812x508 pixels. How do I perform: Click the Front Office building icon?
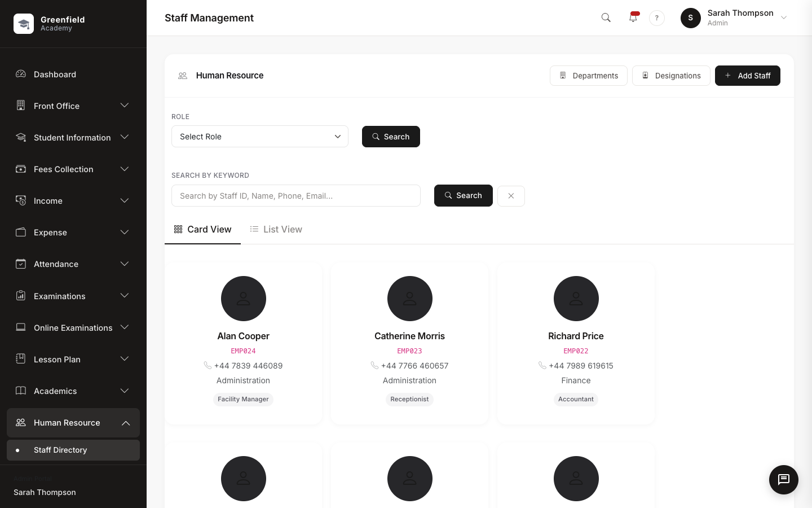point(21,106)
